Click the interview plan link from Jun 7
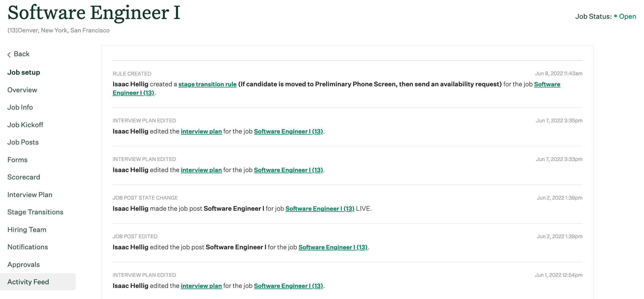 pyautogui.click(x=201, y=131)
